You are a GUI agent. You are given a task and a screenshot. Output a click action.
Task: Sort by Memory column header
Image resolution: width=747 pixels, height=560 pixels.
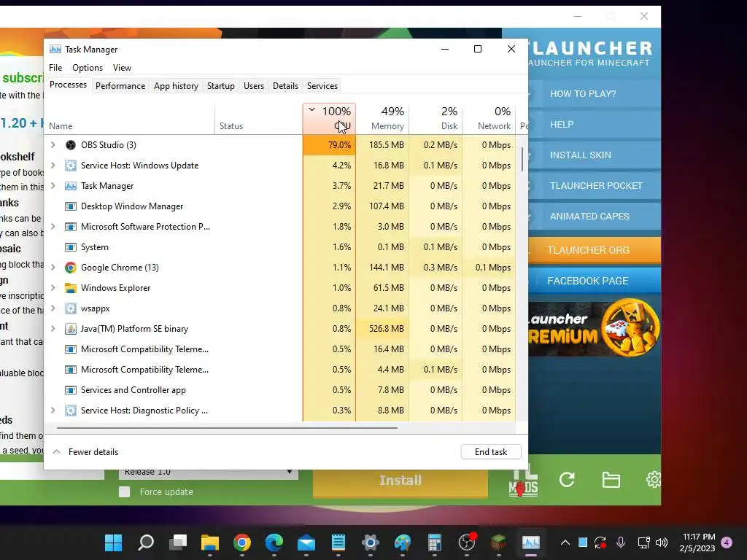click(x=382, y=119)
